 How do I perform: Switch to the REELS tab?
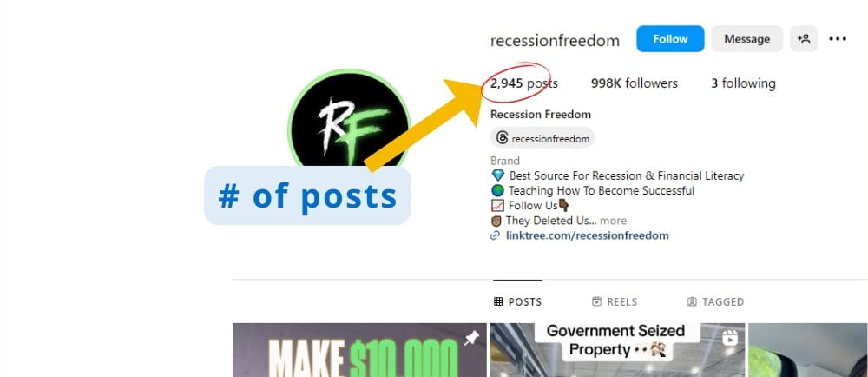(x=615, y=301)
